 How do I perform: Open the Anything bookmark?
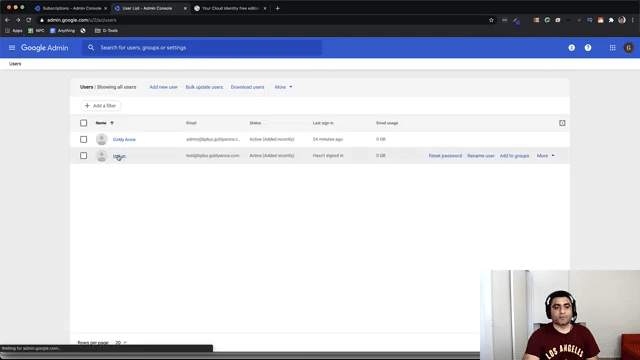[x=62, y=31]
